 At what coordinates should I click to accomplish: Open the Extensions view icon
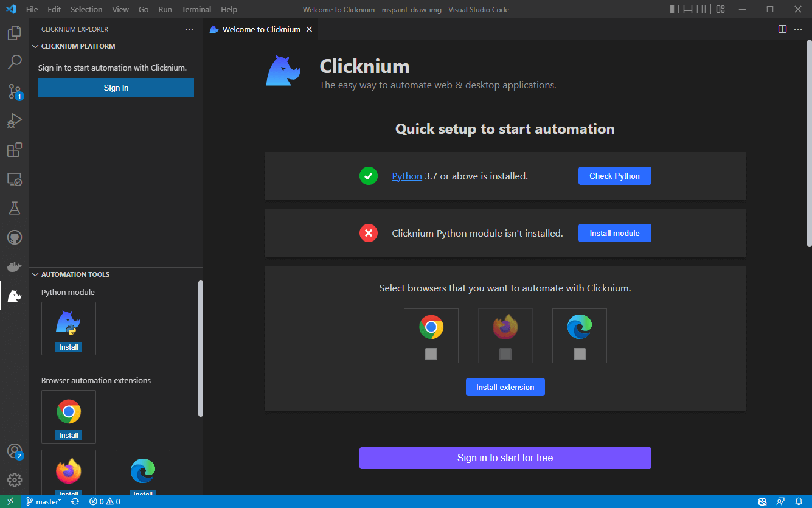pyautogui.click(x=15, y=150)
